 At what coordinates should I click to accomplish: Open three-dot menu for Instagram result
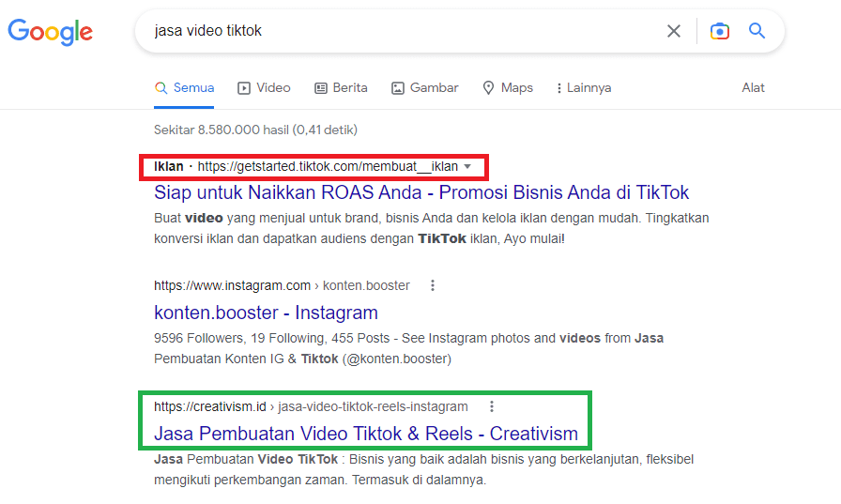pyautogui.click(x=433, y=285)
